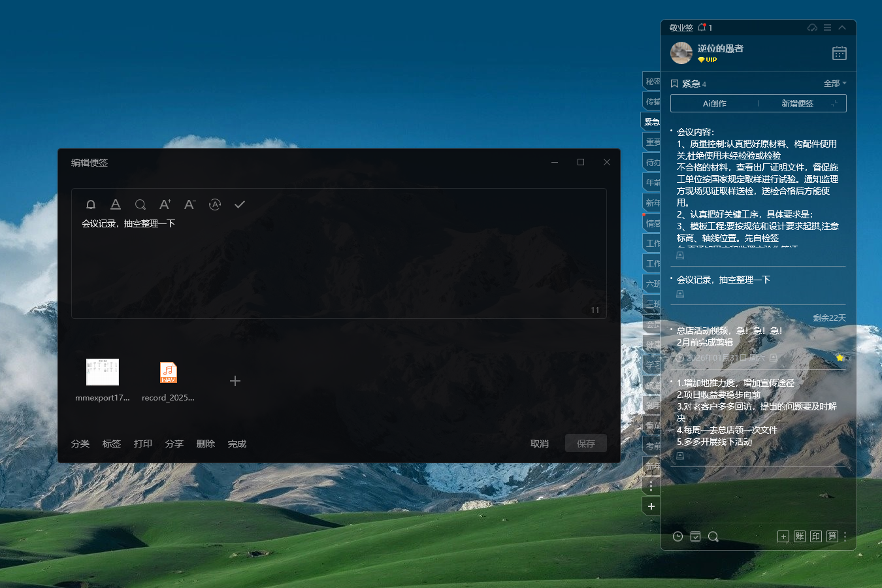Mark note complete via 完成
The image size is (882, 588).
click(x=237, y=444)
